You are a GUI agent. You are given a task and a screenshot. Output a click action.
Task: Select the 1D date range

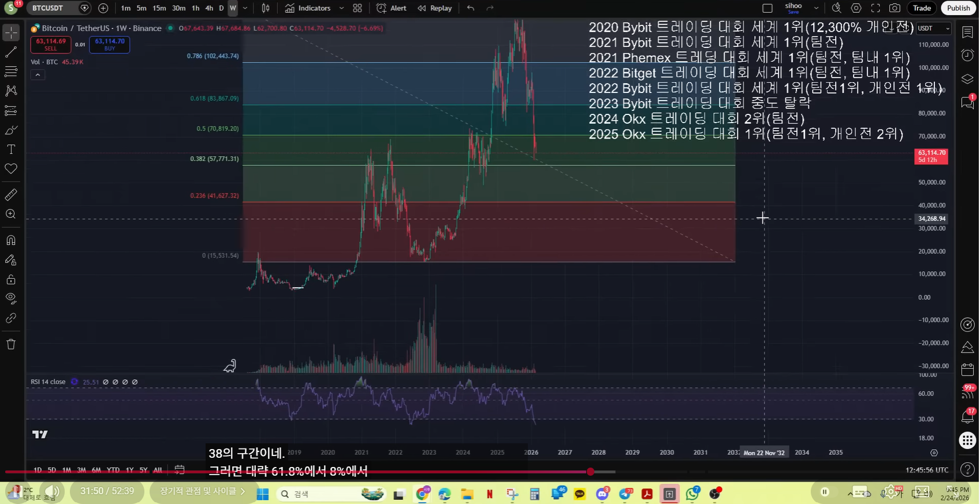click(38, 470)
